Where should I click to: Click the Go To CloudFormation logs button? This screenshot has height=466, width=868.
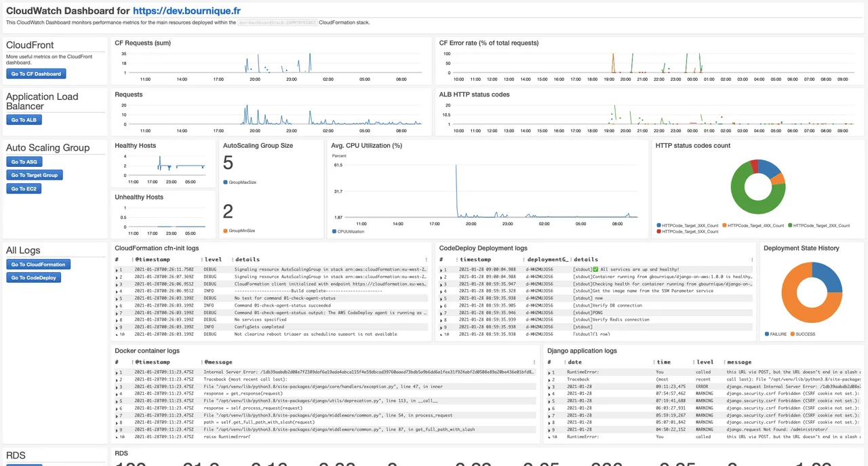(x=38, y=265)
